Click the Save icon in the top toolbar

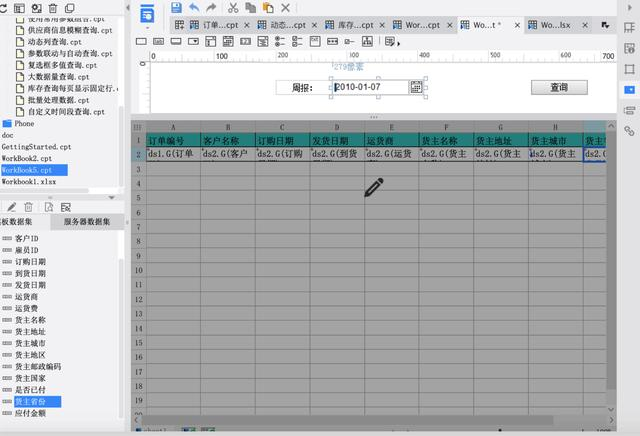click(176, 7)
